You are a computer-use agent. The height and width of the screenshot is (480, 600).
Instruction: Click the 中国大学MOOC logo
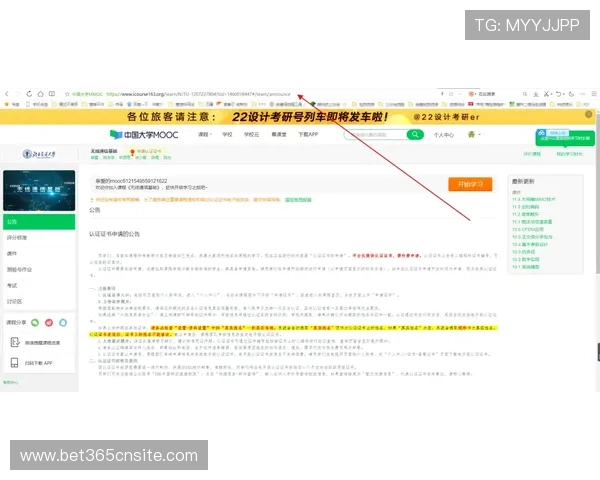[x=144, y=135]
